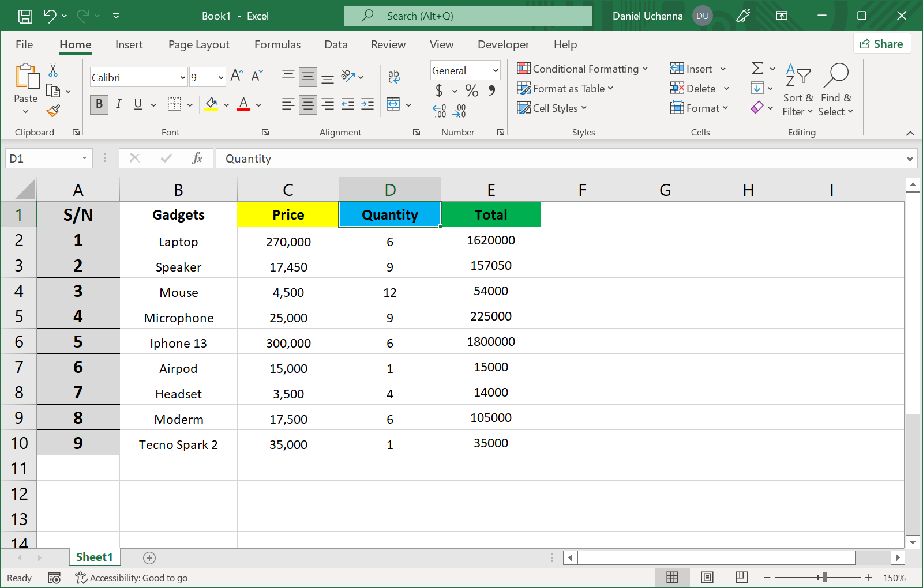Toggle underline formatting on
Screen dimensions: 923x588
[137, 104]
